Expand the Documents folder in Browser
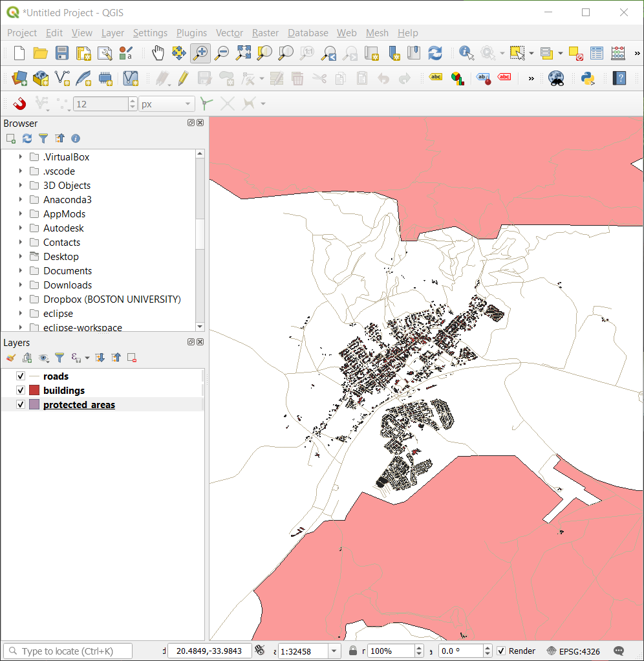This screenshot has width=644, height=661. 21,271
